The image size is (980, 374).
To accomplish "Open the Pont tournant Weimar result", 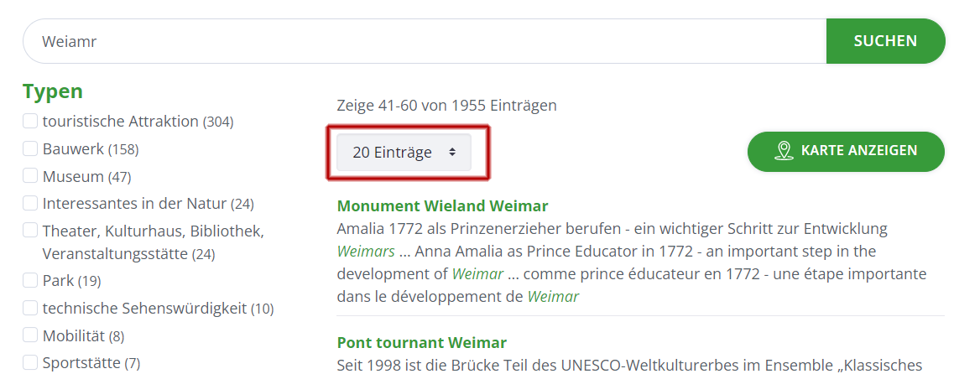I will click(x=422, y=343).
